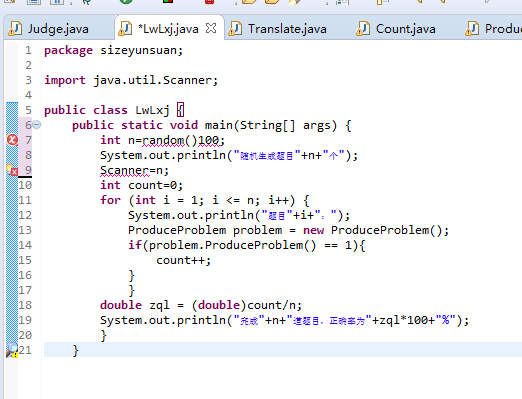Viewport: 522px width, 399px height.
Task: Click the Translate.java file icon
Action: click(235, 29)
